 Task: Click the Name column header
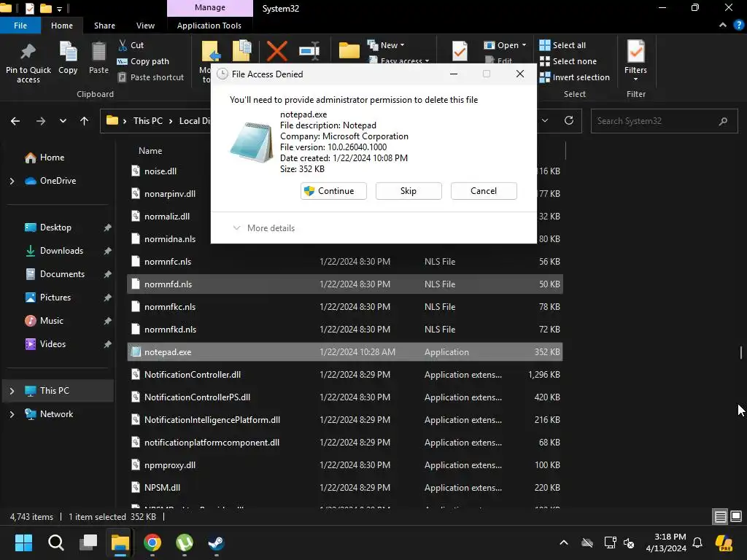(150, 151)
